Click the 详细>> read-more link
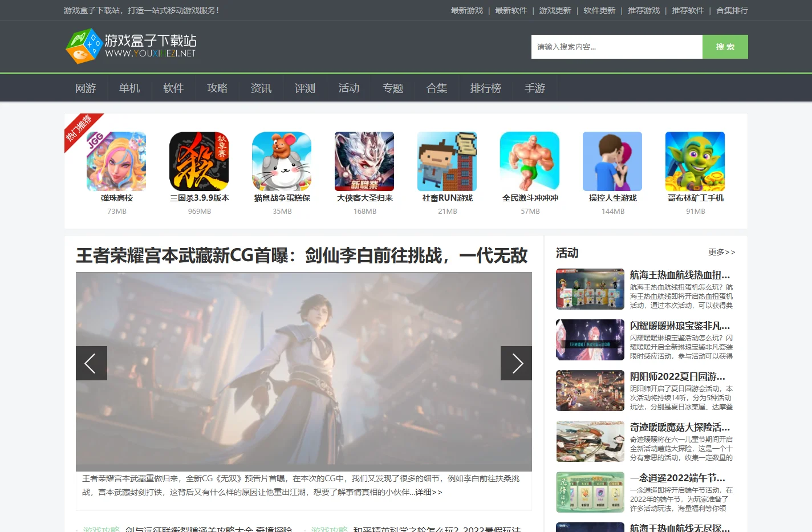Screen dimensions: 812x532 428,492
